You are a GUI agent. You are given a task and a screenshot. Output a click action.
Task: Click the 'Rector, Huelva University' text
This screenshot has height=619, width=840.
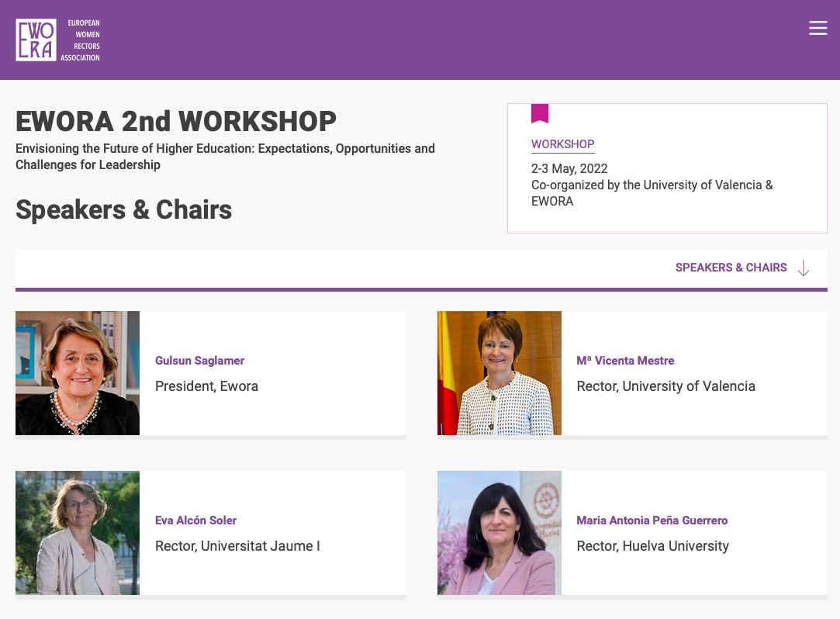(x=652, y=546)
